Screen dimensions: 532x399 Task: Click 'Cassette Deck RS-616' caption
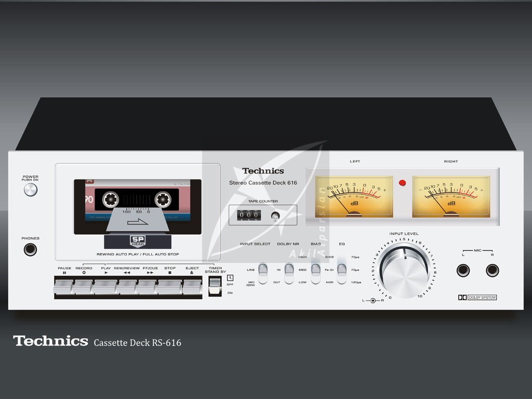[x=137, y=343]
